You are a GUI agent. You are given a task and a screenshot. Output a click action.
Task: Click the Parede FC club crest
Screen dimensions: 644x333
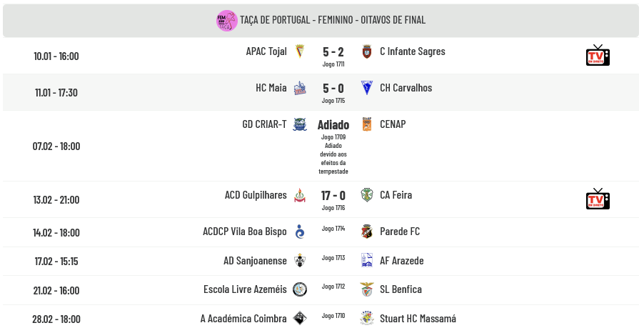point(367,232)
